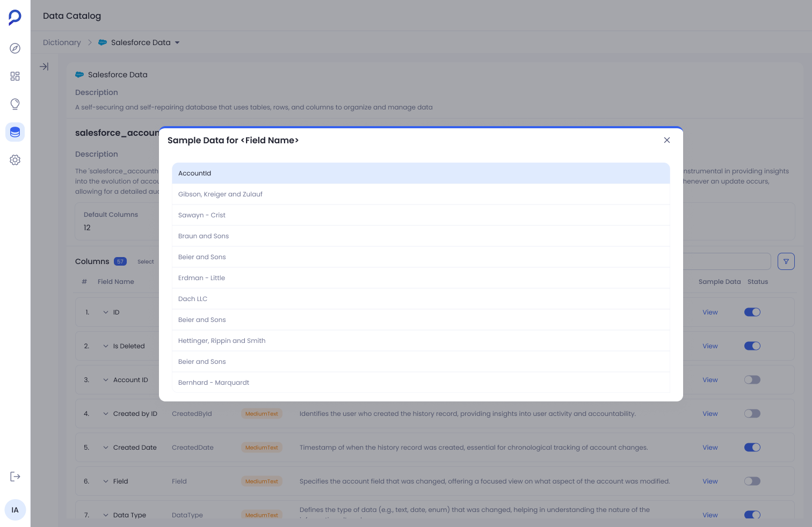This screenshot has width=812, height=527.
Task: Open the compass explore icon in sidebar
Action: coord(15,48)
